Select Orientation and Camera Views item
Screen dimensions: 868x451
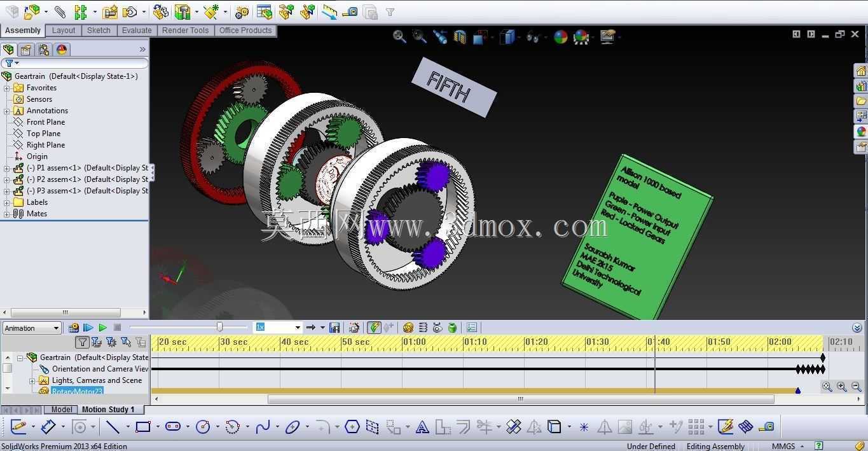pyautogui.click(x=100, y=369)
